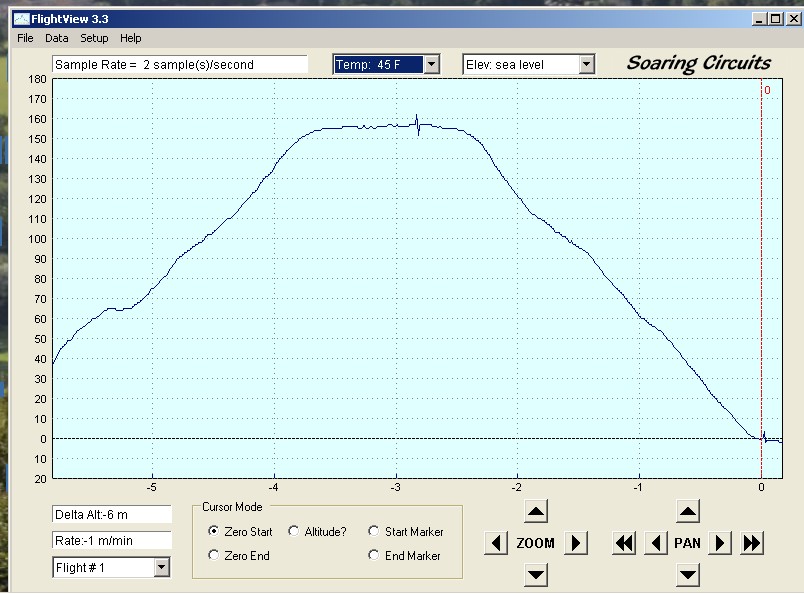This screenshot has width=804, height=594.
Task: Click the ZOOM label
Action: point(535,543)
